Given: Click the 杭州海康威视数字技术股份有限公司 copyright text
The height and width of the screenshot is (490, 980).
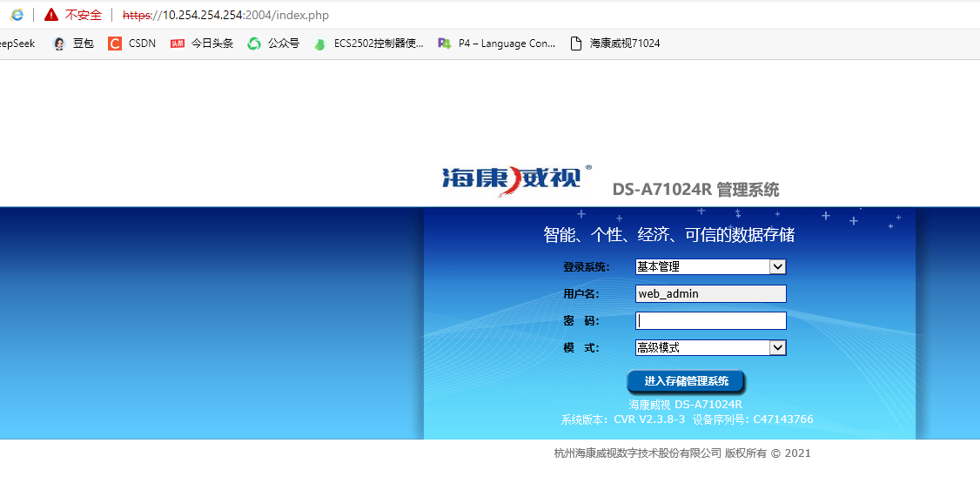Looking at the screenshot, I should point(682,453).
